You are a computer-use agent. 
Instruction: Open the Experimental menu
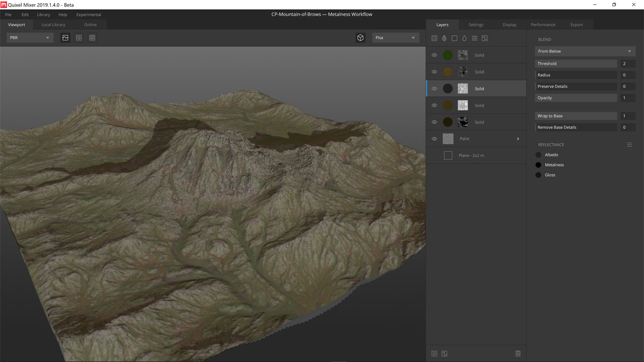[89, 15]
